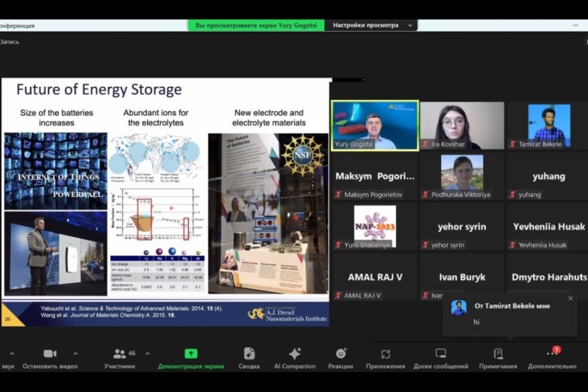Click green Вы просматриваете экран Yury Gogotsi banner
588x392 pixels.
(256, 26)
